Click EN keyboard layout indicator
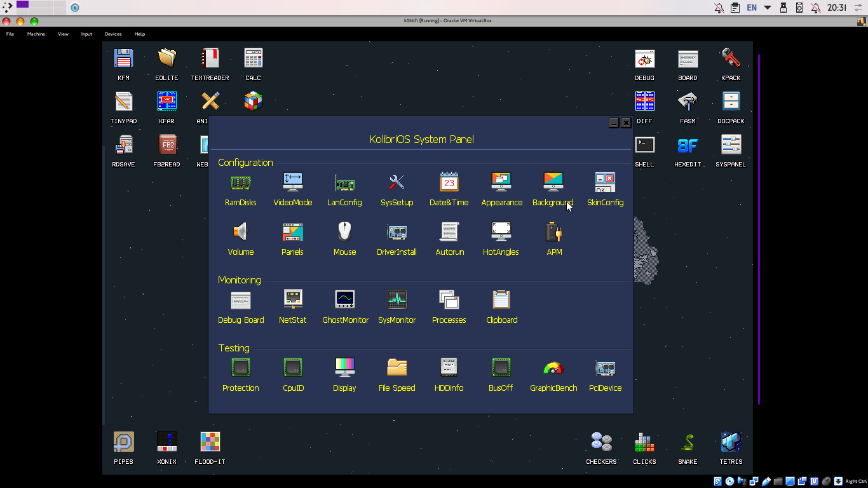Image resolution: width=868 pixels, height=488 pixels. click(752, 8)
